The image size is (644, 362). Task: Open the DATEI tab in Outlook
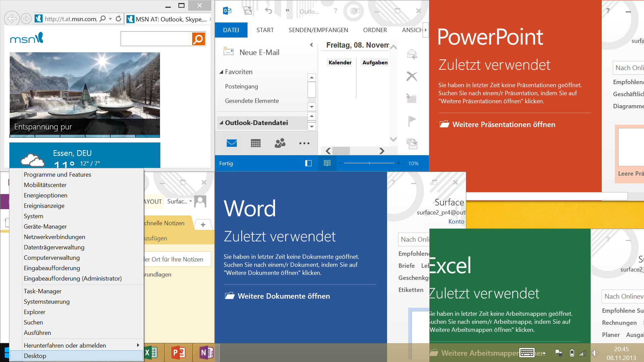[x=231, y=30]
